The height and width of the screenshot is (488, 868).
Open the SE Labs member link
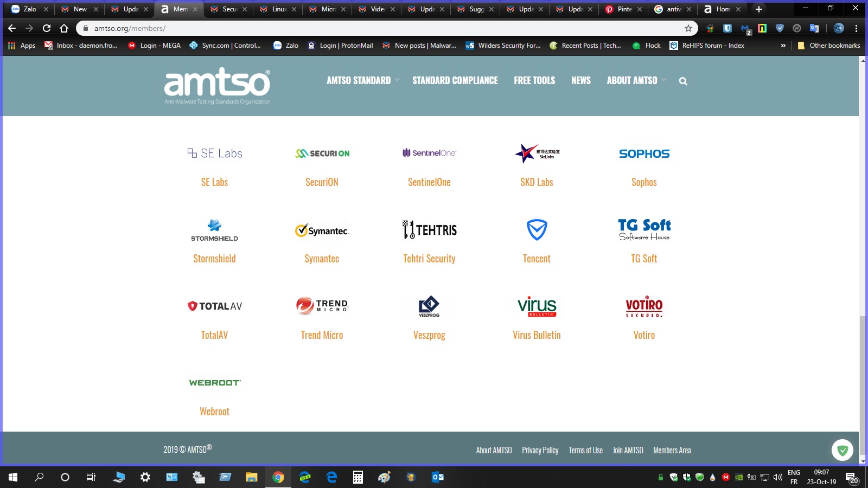click(x=215, y=182)
